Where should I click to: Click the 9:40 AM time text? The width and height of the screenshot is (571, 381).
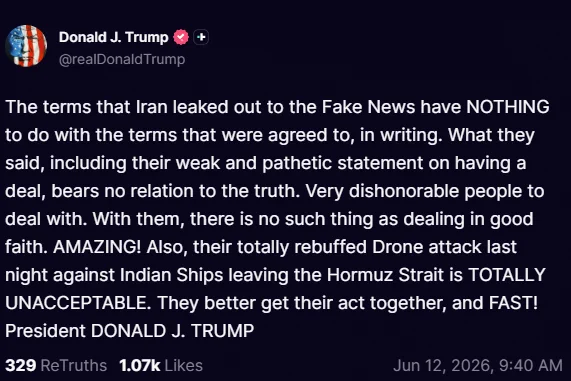click(531, 365)
